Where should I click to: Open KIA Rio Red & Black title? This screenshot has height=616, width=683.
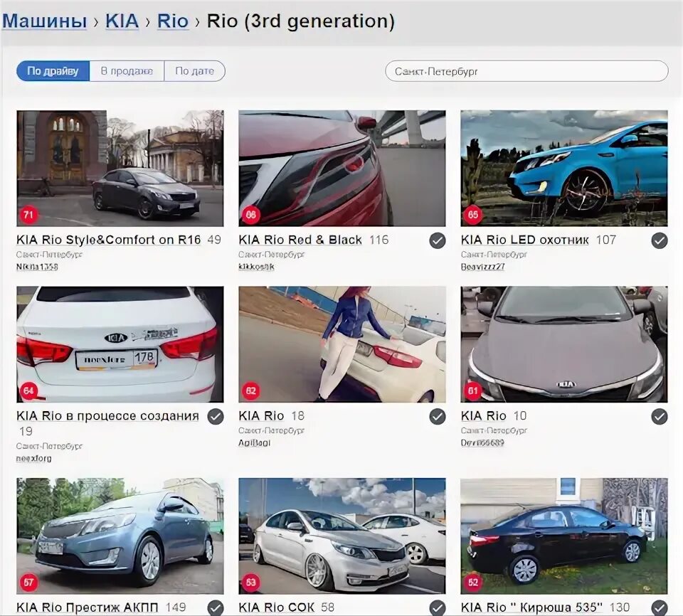[x=300, y=240]
